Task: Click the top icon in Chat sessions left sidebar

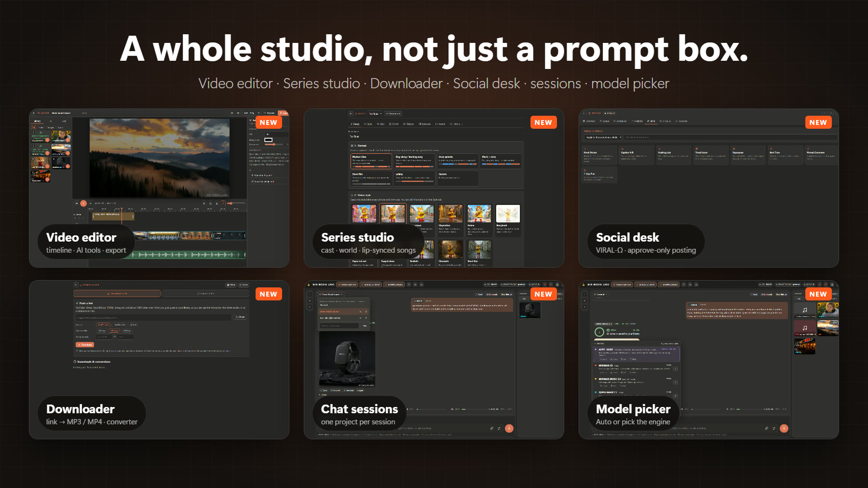Action: point(310,294)
